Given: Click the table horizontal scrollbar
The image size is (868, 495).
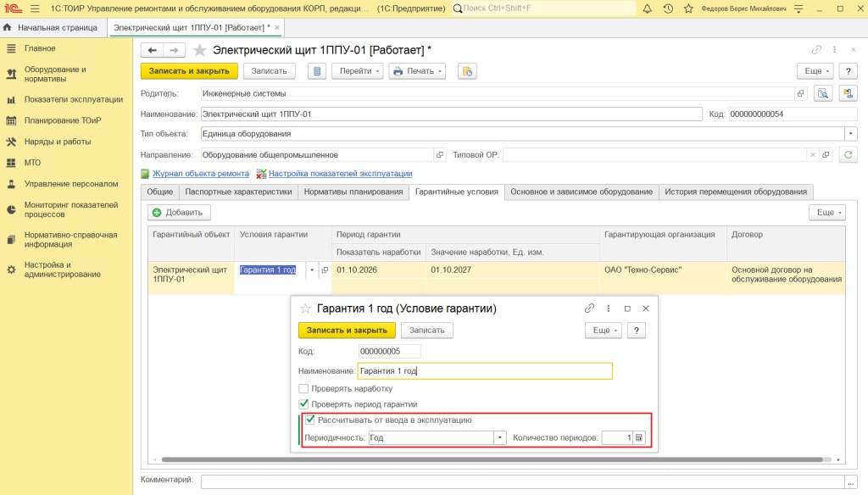Looking at the screenshot, I should coord(492,459).
